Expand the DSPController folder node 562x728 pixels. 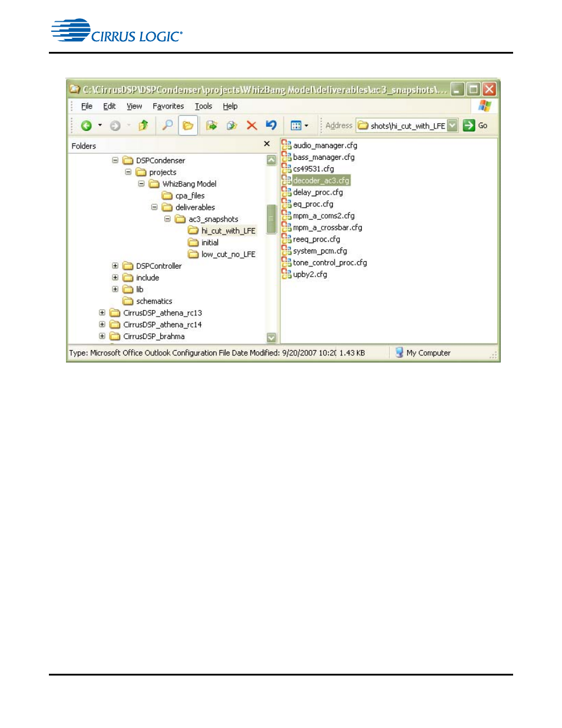(115, 266)
